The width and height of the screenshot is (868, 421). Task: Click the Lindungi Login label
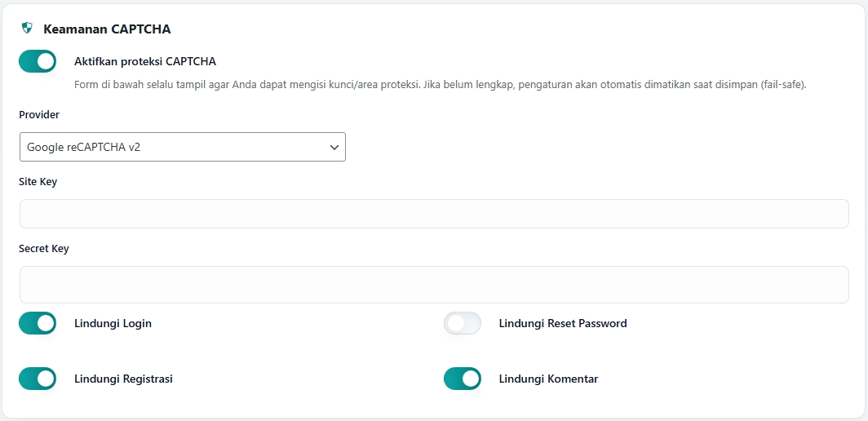[113, 323]
